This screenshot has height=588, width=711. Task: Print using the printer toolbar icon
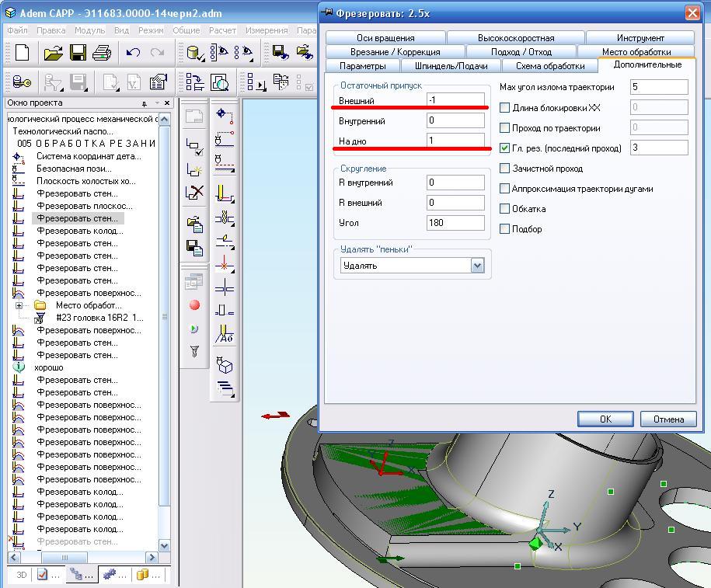click(102, 53)
